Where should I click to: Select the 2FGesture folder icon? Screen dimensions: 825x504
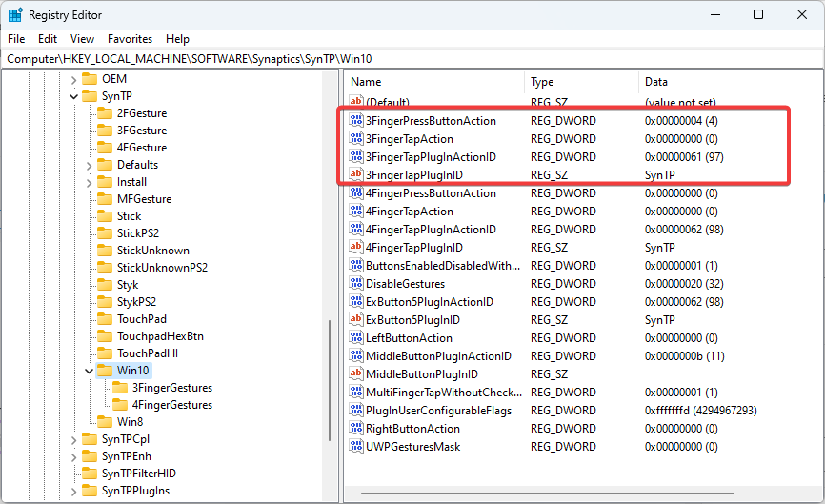(x=105, y=113)
